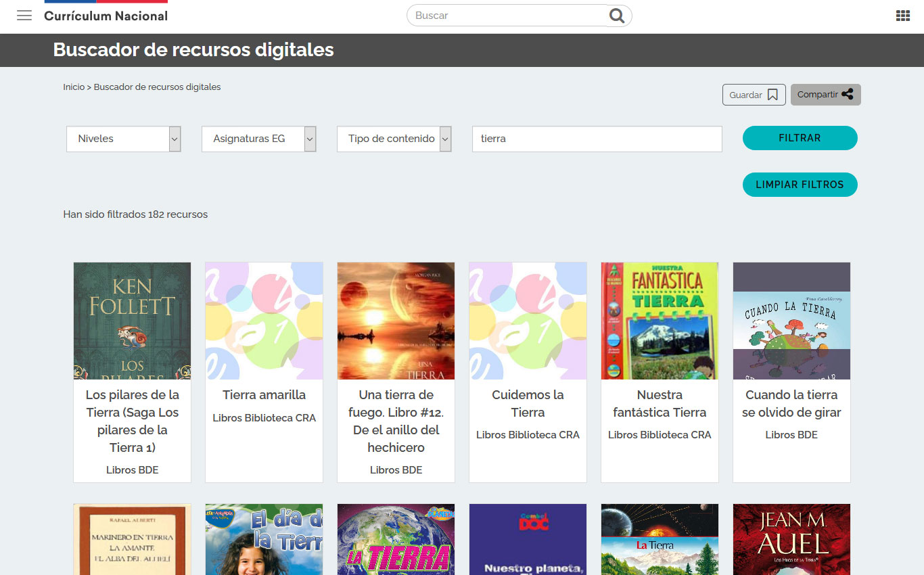Open the Asignaturas EG dropdown
This screenshot has width=924, height=575.
tap(259, 139)
